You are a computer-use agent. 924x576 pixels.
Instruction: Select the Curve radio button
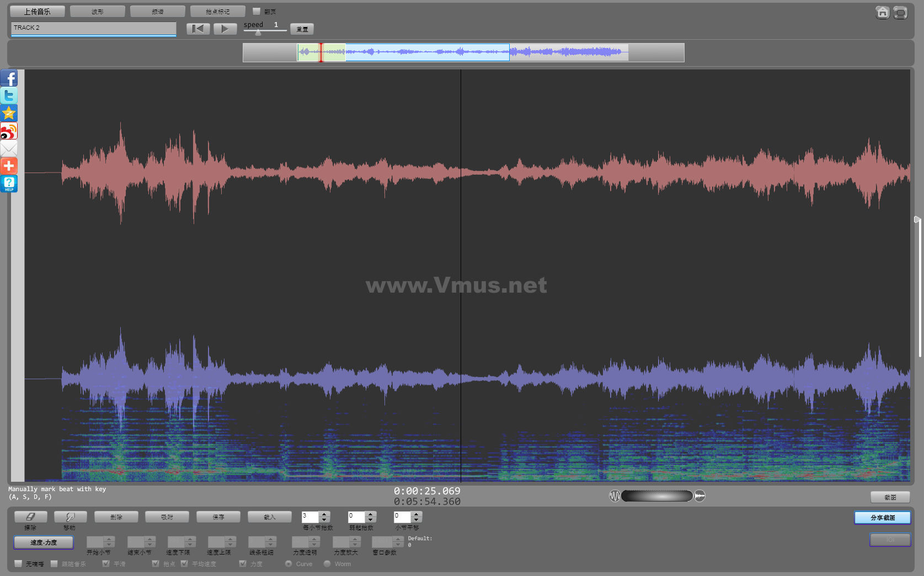(289, 564)
